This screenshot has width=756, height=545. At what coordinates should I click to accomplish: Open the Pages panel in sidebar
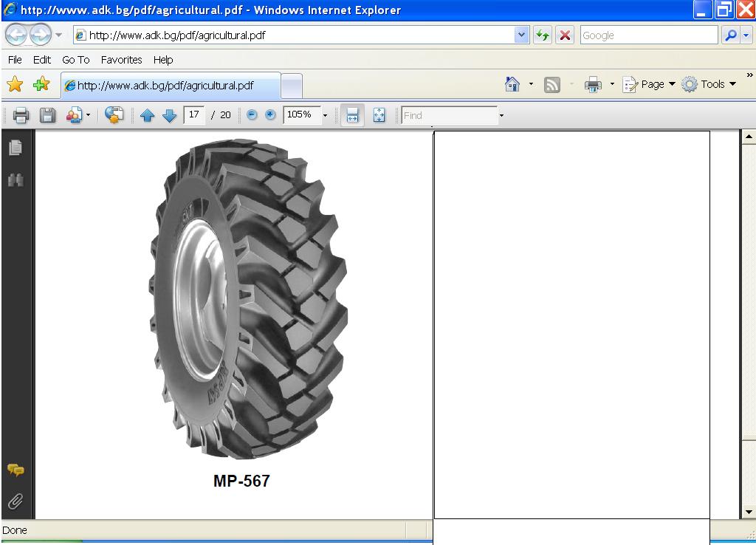(x=16, y=148)
